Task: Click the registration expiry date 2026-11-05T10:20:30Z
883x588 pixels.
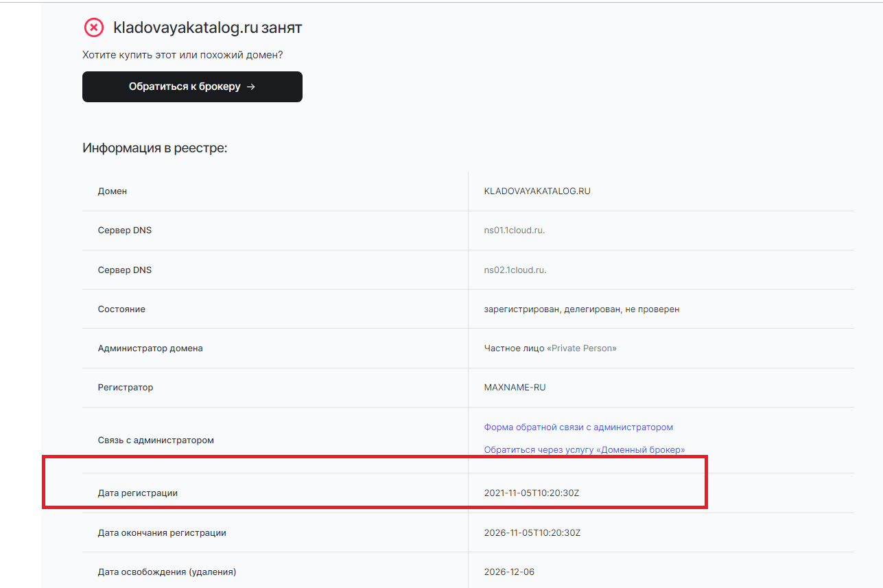Action: pyautogui.click(x=532, y=532)
